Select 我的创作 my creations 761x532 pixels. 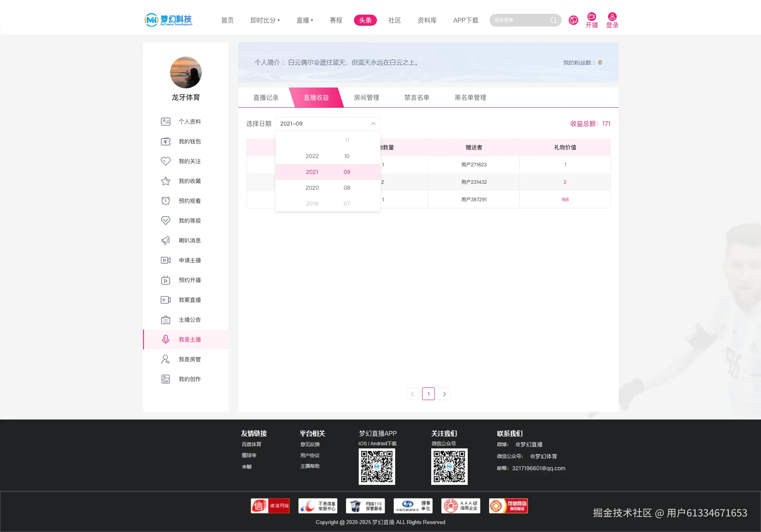tap(189, 379)
